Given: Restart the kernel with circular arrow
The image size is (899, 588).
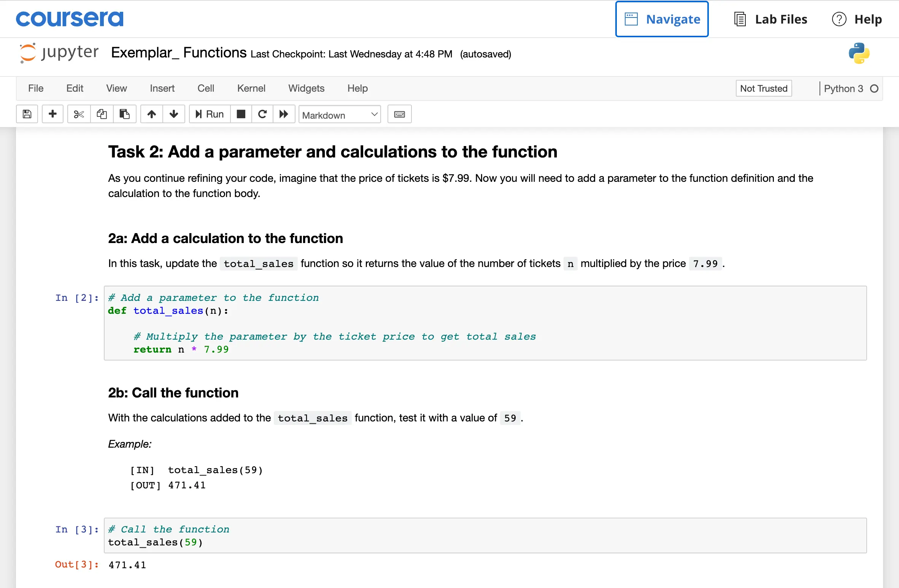Looking at the screenshot, I should click(x=262, y=114).
